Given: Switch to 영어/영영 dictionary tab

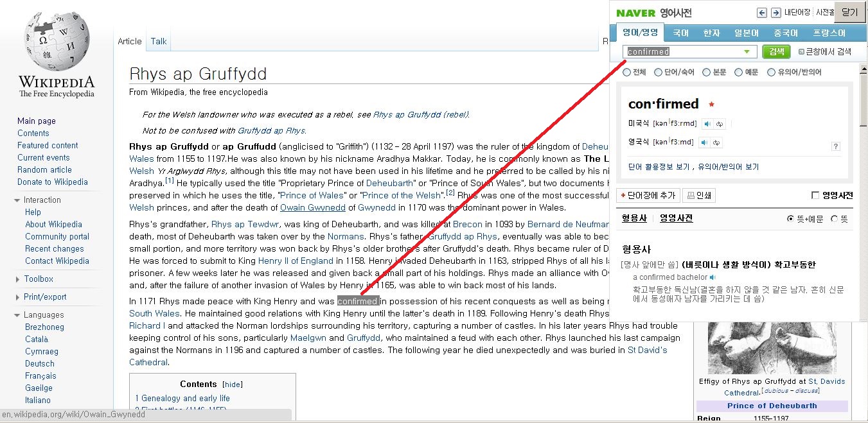Looking at the screenshot, I should 640,33.
